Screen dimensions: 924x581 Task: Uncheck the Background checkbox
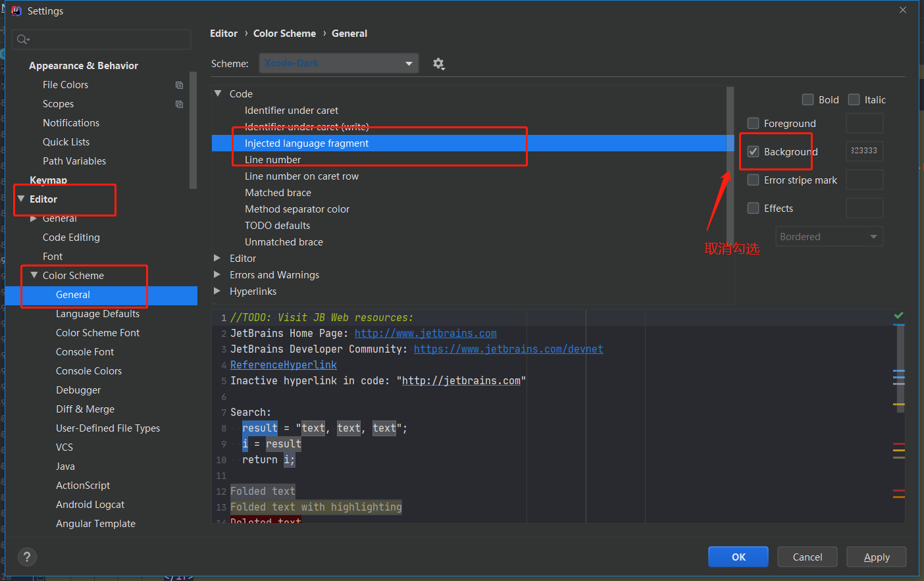(754, 151)
